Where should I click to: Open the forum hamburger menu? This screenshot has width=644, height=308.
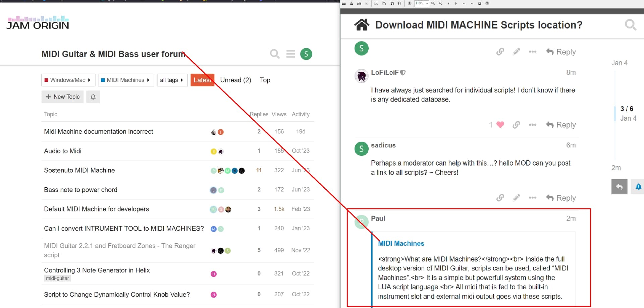[x=290, y=54]
